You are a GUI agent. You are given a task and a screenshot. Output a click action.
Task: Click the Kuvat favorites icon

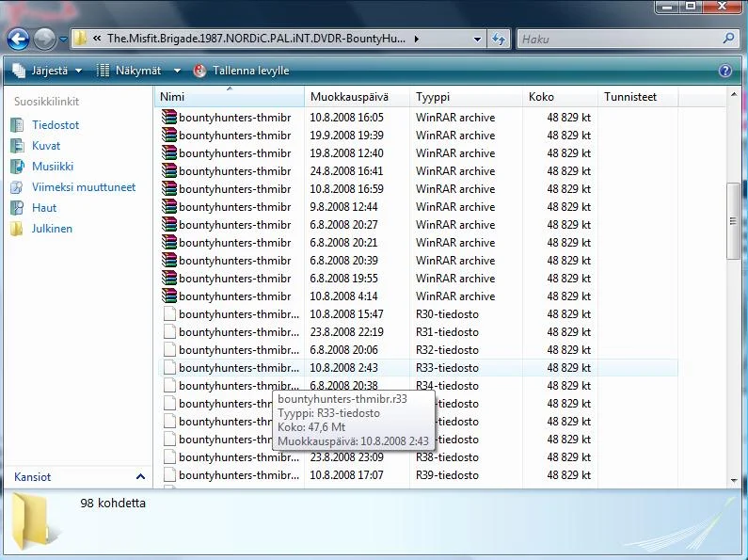pyautogui.click(x=16, y=146)
